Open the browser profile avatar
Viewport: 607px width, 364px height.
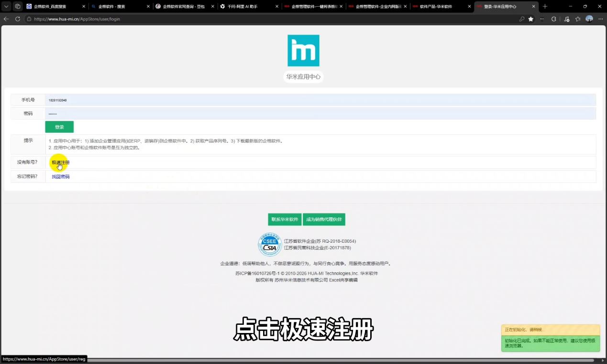(589, 19)
